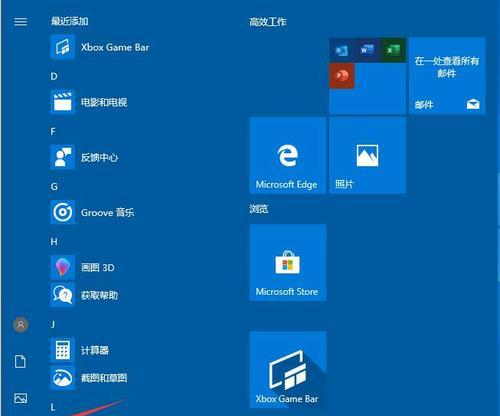Click the letter D group header
Image resolution: width=500 pixels, height=416 pixels.
pyautogui.click(x=54, y=76)
